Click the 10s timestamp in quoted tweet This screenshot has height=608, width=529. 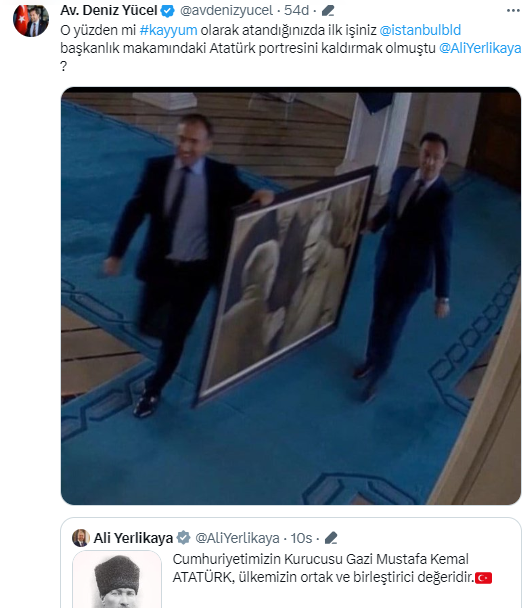(301, 538)
